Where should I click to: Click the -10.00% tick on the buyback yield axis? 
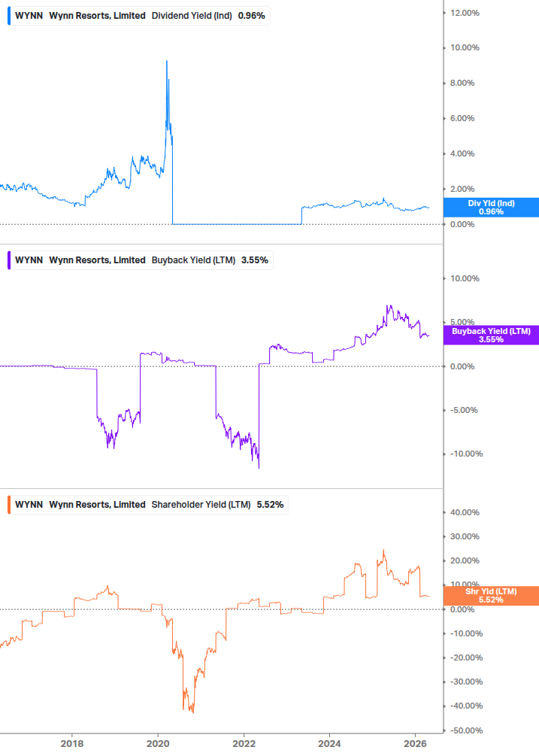[466, 454]
